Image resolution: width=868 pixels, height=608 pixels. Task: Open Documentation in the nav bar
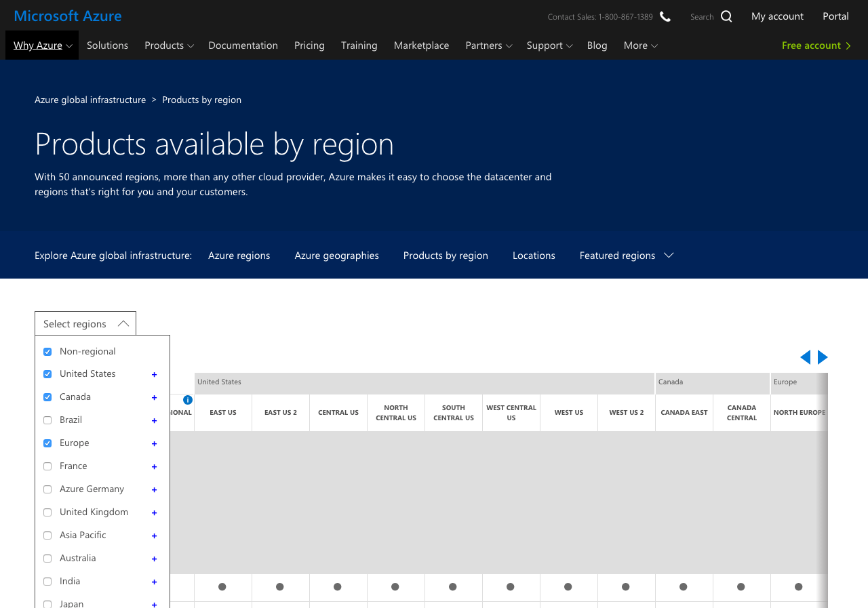coord(243,45)
